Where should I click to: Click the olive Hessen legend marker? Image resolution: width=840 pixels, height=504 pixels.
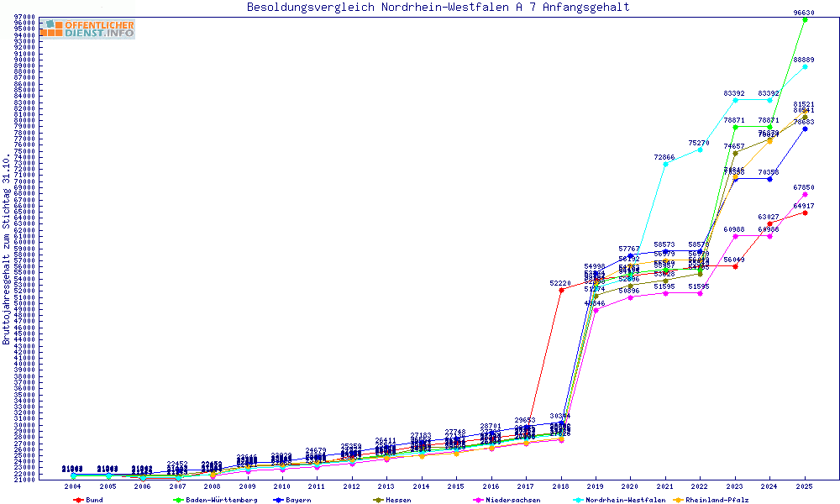[377, 500]
